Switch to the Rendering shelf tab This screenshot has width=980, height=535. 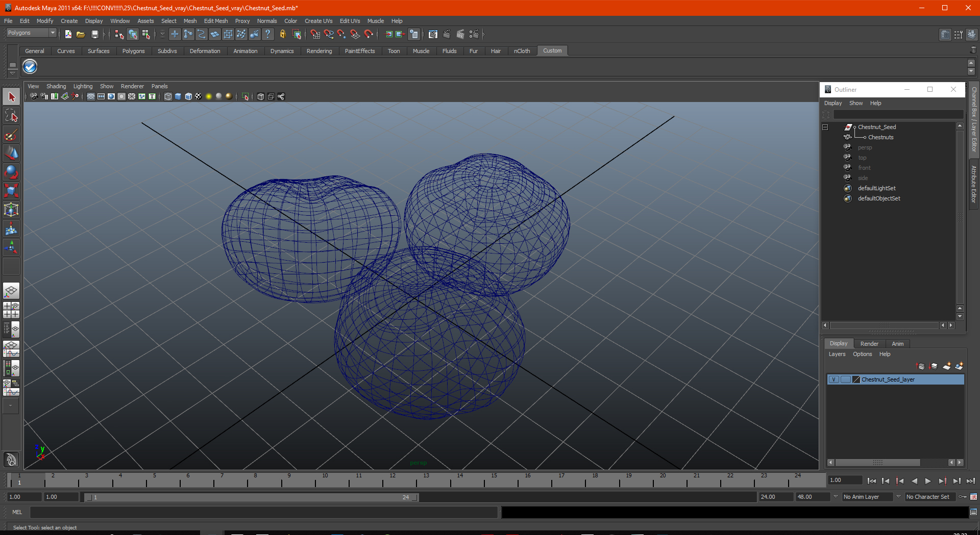pos(319,51)
